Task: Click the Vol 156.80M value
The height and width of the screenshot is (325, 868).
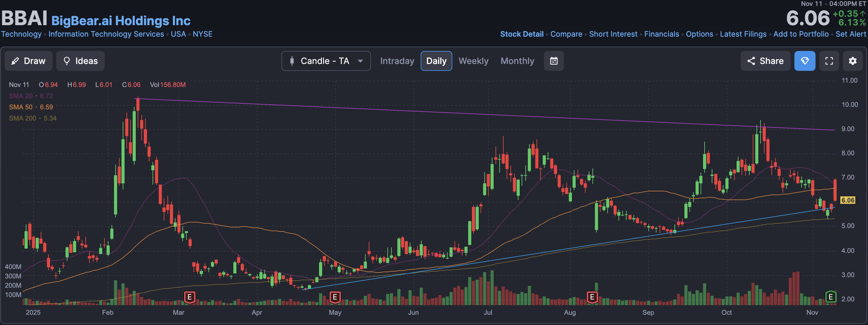Action: tap(168, 85)
